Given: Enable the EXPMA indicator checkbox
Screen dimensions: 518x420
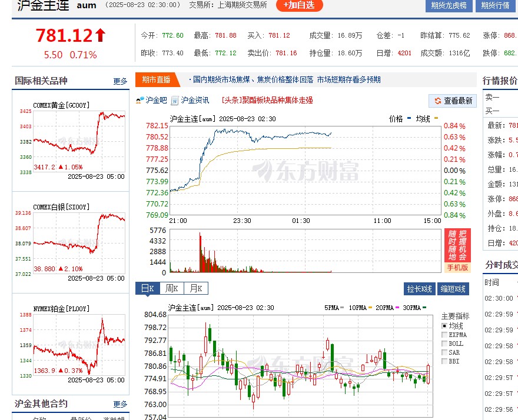Looking at the screenshot, I should (x=445, y=335).
